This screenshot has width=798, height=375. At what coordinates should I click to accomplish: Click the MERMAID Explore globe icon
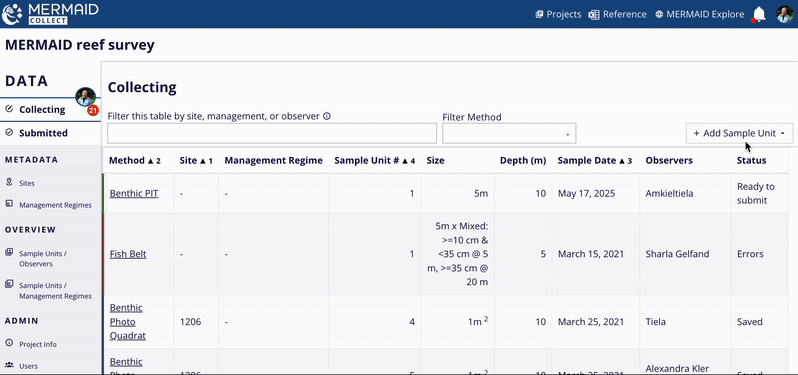pos(659,14)
